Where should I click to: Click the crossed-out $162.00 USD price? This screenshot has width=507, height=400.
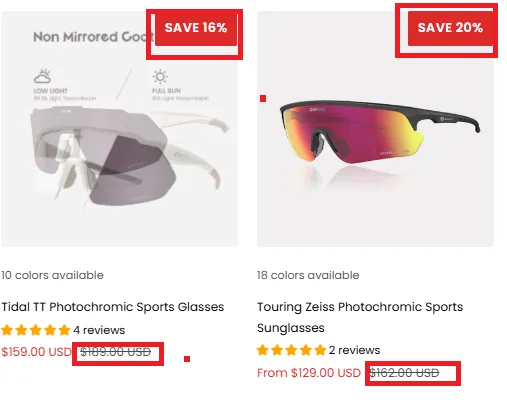coord(404,373)
